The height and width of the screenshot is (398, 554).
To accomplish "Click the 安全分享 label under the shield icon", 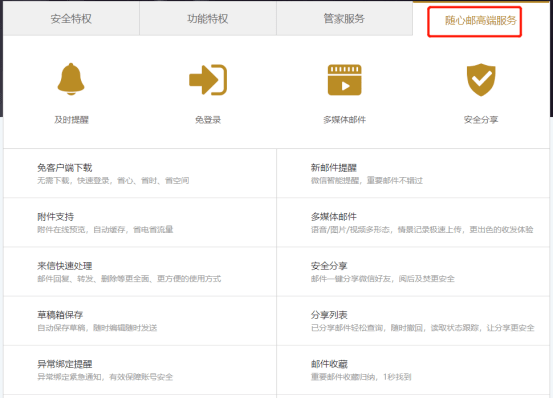I will click(481, 120).
